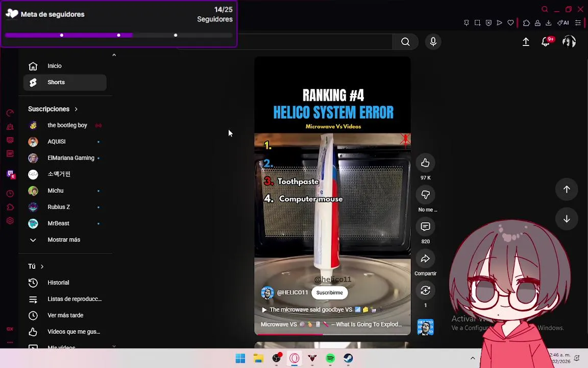The width and height of the screenshot is (588, 368).
Task: Click the @HELICO11 channel avatar
Action: [x=267, y=292]
